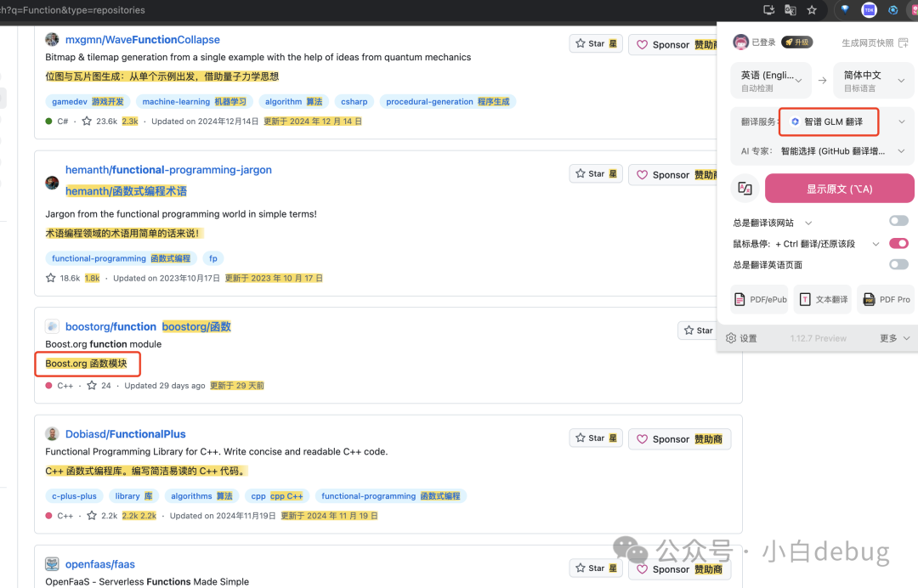The height and width of the screenshot is (588, 918).
Task: Open 设置 settings via the gear icon
Action: [741, 338]
